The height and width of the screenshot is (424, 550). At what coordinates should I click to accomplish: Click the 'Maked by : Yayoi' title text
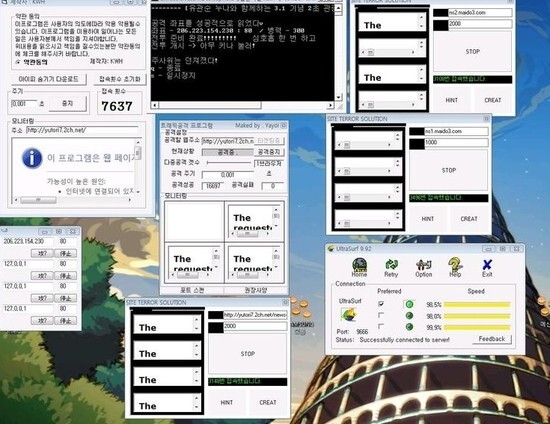257,125
